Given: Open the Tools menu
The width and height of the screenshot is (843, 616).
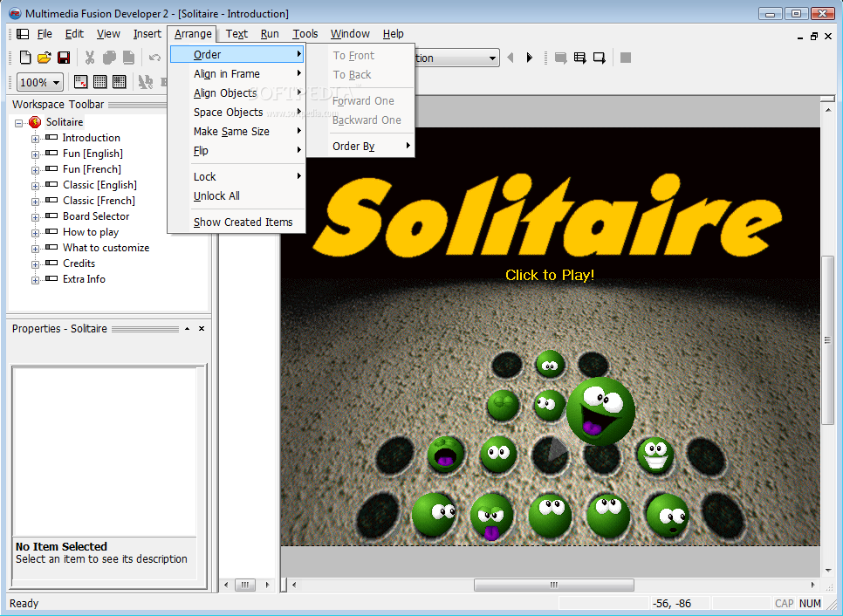Looking at the screenshot, I should point(305,34).
